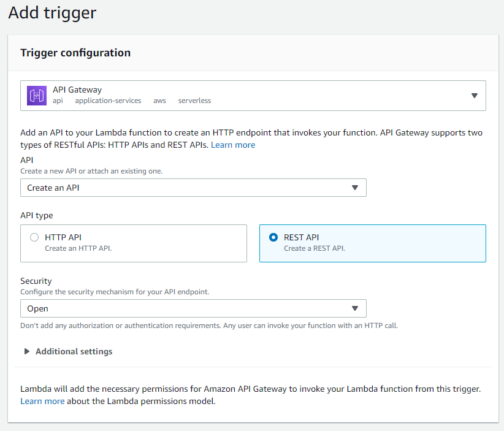Click the arrow on the Security dropdown

[356, 308]
